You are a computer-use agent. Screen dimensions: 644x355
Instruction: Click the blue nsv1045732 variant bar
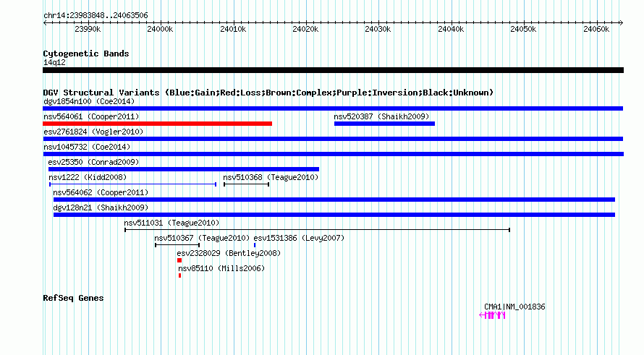pos(333,154)
